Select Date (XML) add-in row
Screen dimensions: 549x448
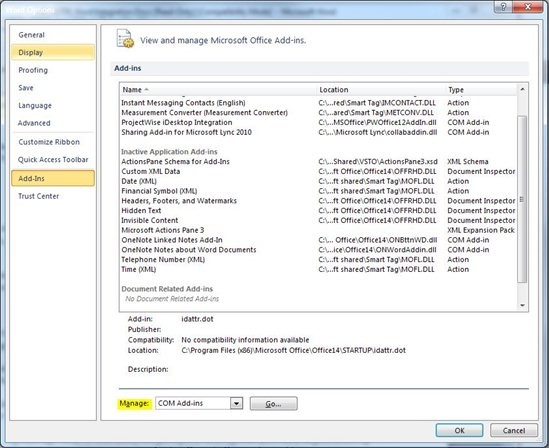[318, 181]
